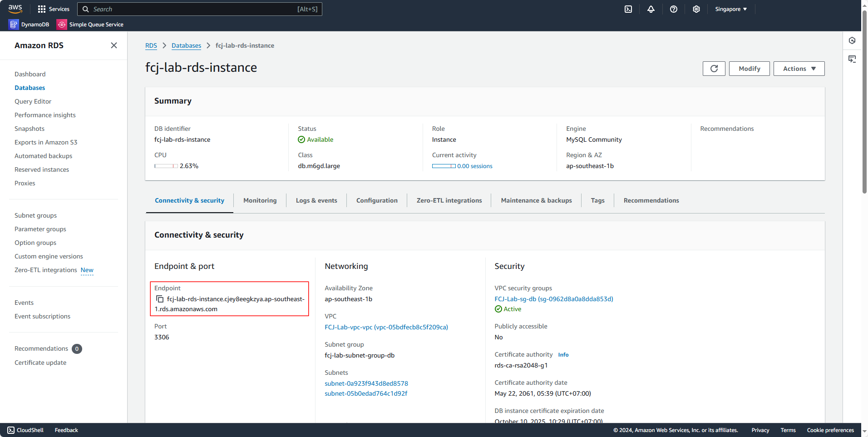
Task: Click the AWS logo home icon
Action: point(15,9)
